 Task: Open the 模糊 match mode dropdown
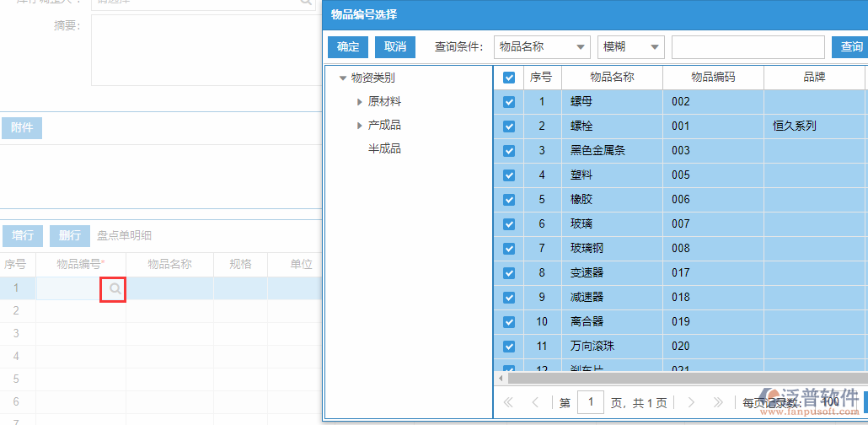(631, 47)
